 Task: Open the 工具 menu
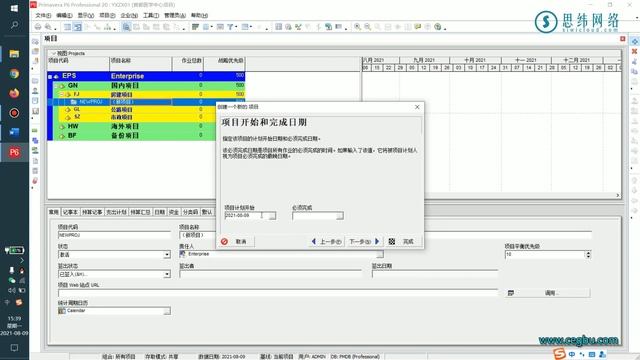point(151,16)
